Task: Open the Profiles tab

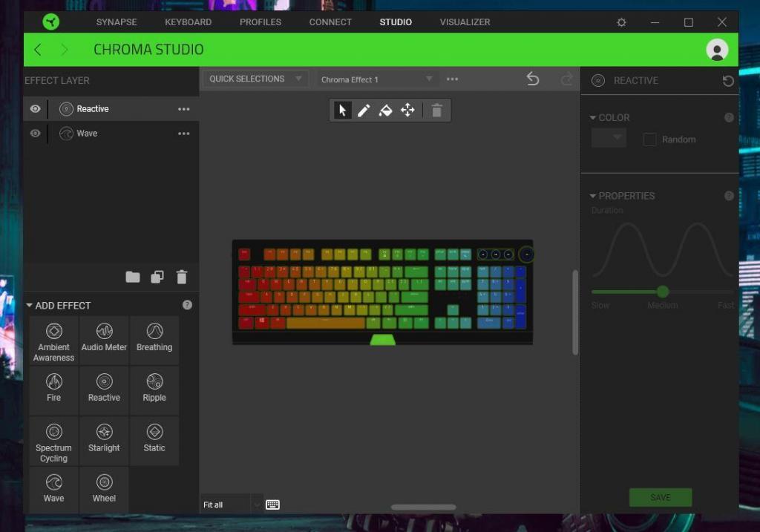Action: [261, 22]
